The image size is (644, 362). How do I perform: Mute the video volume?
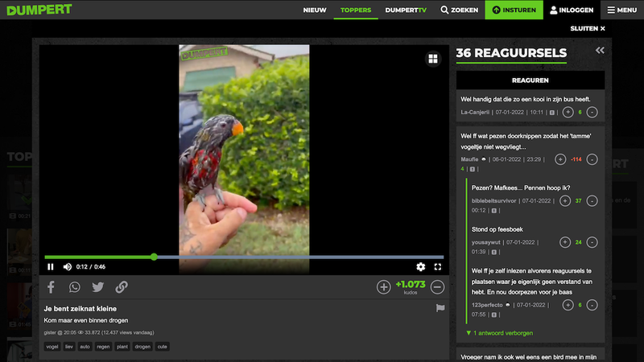click(x=68, y=266)
